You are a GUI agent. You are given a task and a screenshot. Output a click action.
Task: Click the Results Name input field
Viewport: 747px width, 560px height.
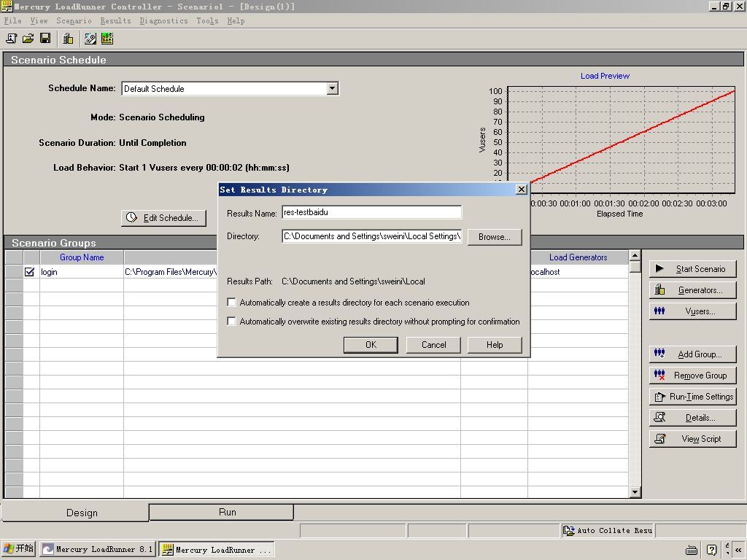[371, 212]
